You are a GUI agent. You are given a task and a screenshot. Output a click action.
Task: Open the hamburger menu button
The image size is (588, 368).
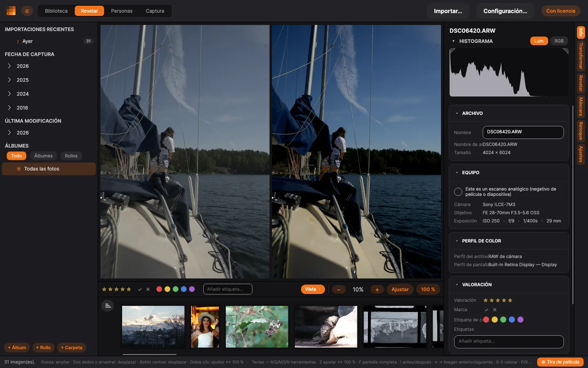coord(27,11)
